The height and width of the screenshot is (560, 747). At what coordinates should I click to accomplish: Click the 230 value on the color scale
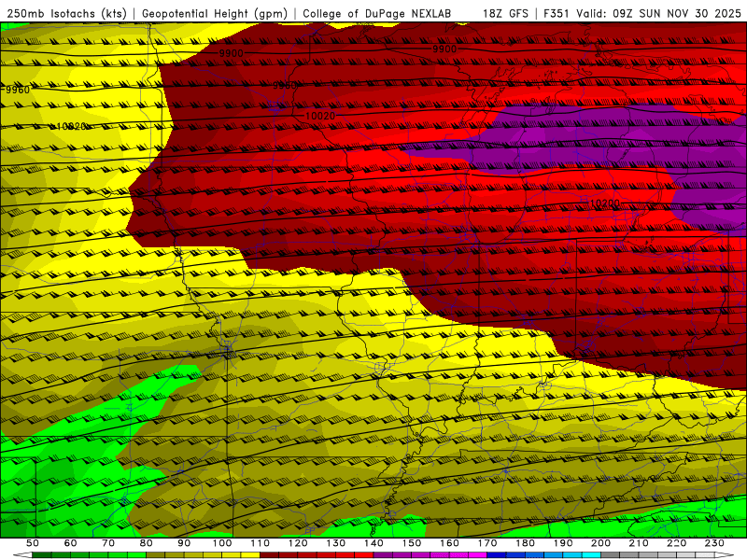tap(714, 543)
